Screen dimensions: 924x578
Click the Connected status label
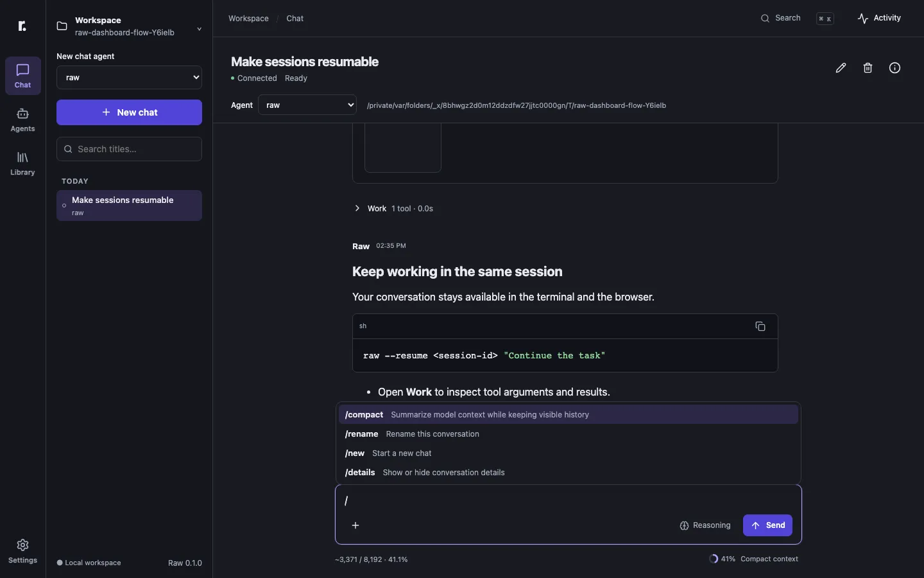click(254, 78)
